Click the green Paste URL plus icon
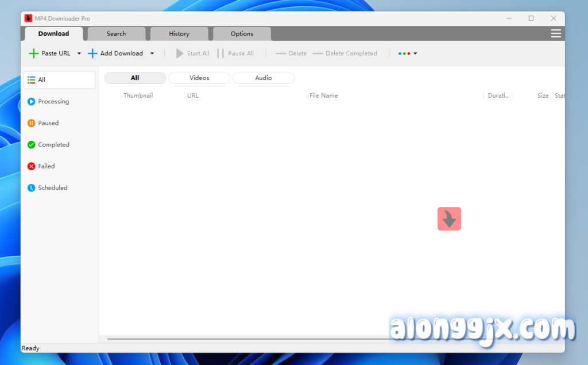The width and height of the screenshot is (588, 365). tap(34, 53)
